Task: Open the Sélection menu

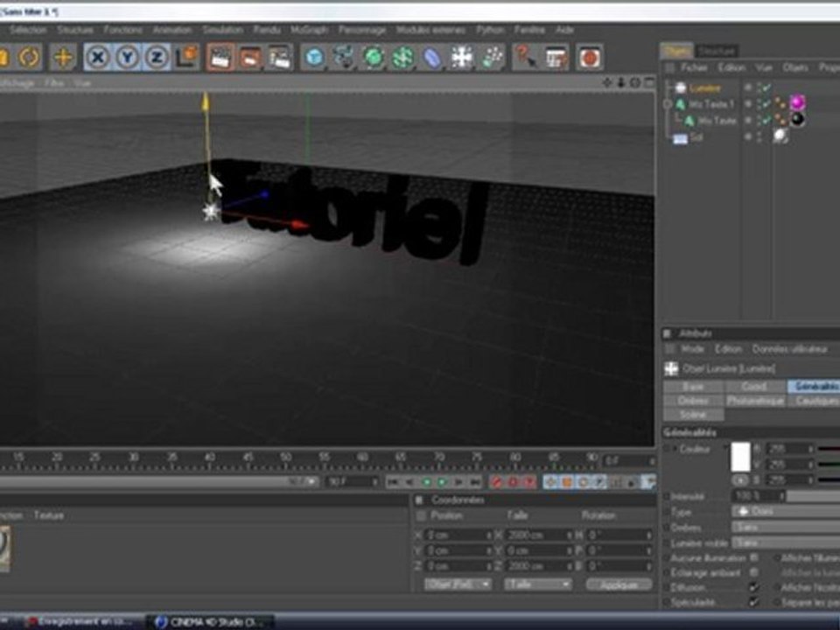Action: 28,30
